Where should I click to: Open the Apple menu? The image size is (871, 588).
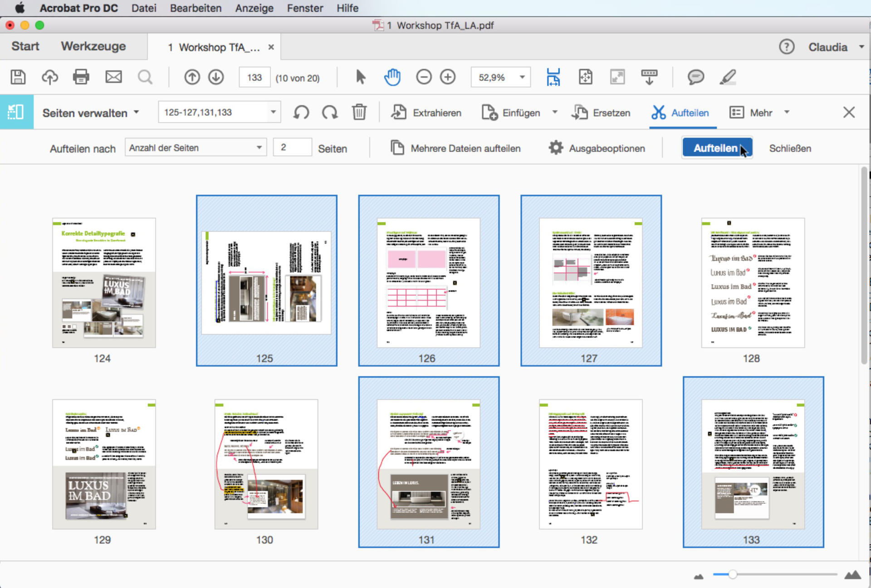point(20,8)
